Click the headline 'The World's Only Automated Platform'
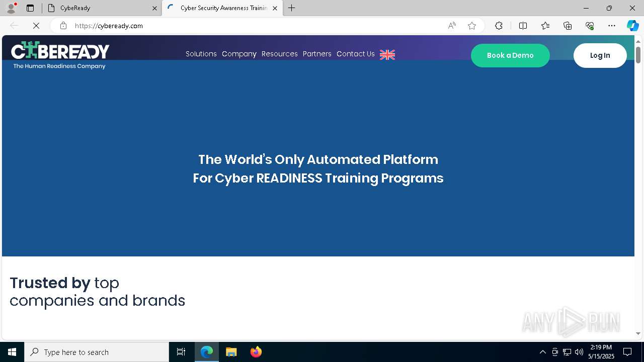This screenshot has width=644, height=362. click(318, 159)
